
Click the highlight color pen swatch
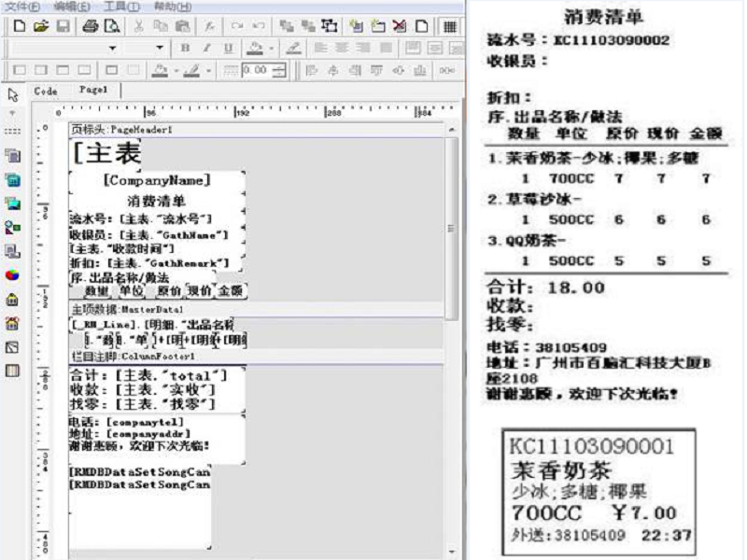(x=292, y=48)
